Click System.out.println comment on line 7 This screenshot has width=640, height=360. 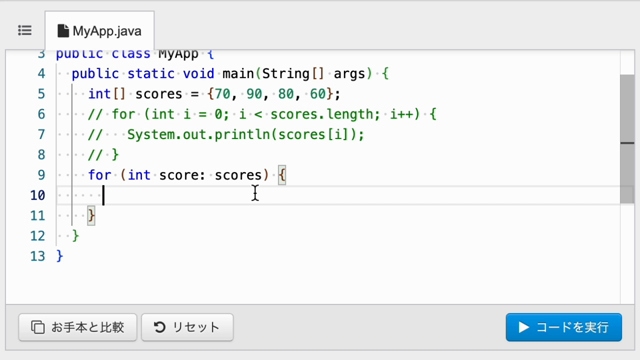[x=246, y=134]
